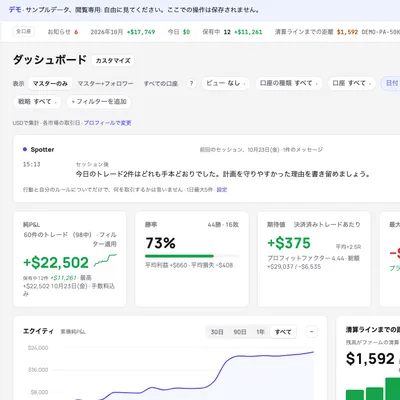
Task: Switch display to すべての口座
Action: [161, 83]
